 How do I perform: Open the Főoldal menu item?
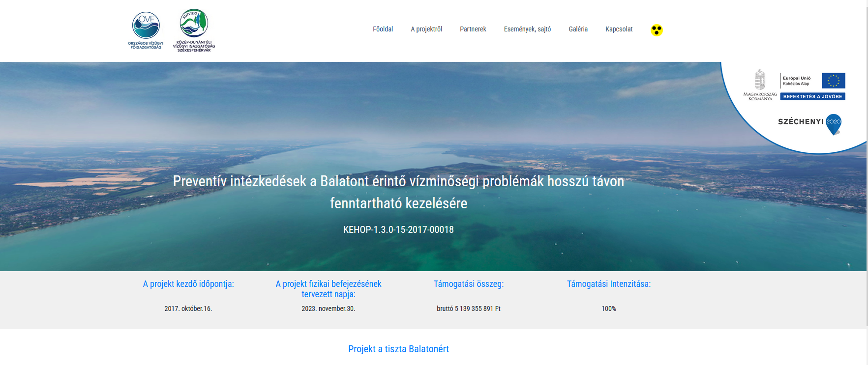[x=383, y=29]
